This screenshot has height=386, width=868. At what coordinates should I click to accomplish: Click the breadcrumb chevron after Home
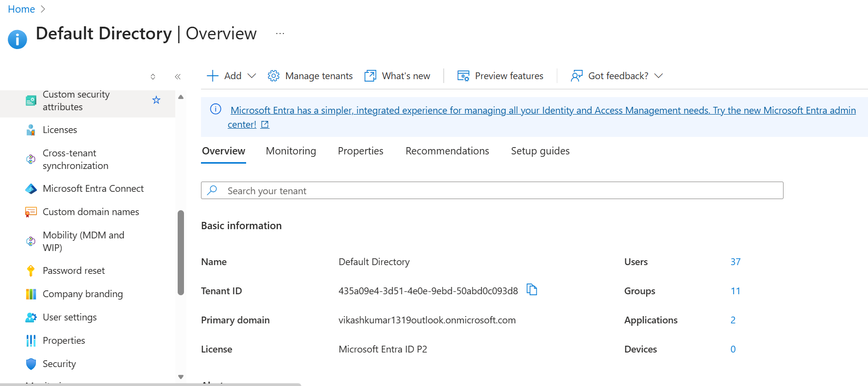pyautogui.click(x=43, y=9)
